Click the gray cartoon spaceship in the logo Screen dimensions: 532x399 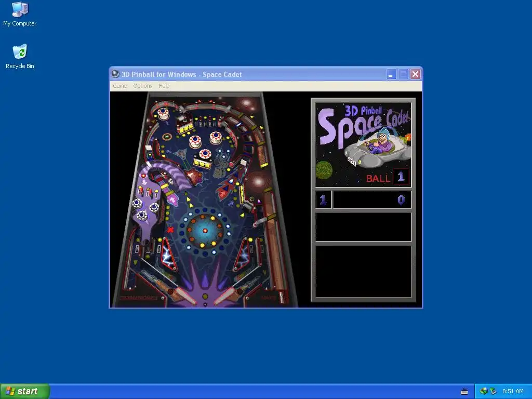(x=378, y=149)
